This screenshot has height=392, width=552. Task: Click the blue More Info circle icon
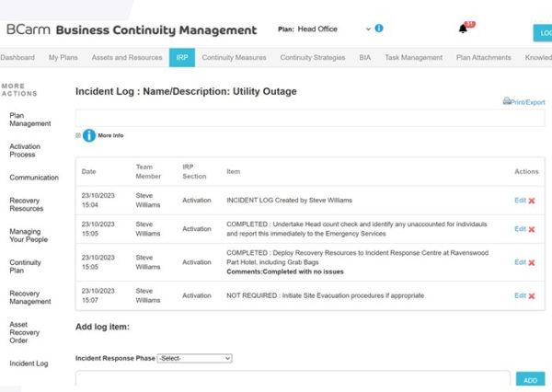(89, 135)
